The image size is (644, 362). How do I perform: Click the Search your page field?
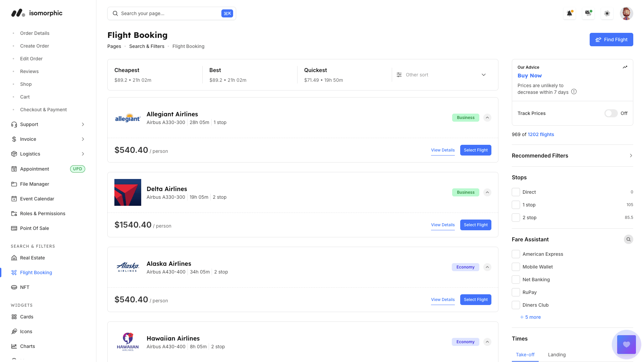172,13
